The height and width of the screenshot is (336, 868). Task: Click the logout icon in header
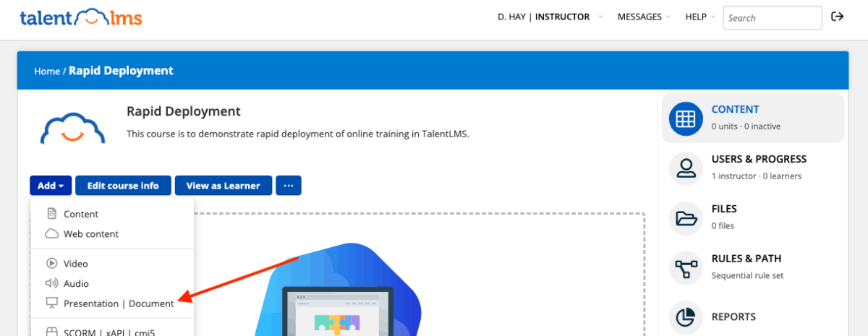coord(838,17)
